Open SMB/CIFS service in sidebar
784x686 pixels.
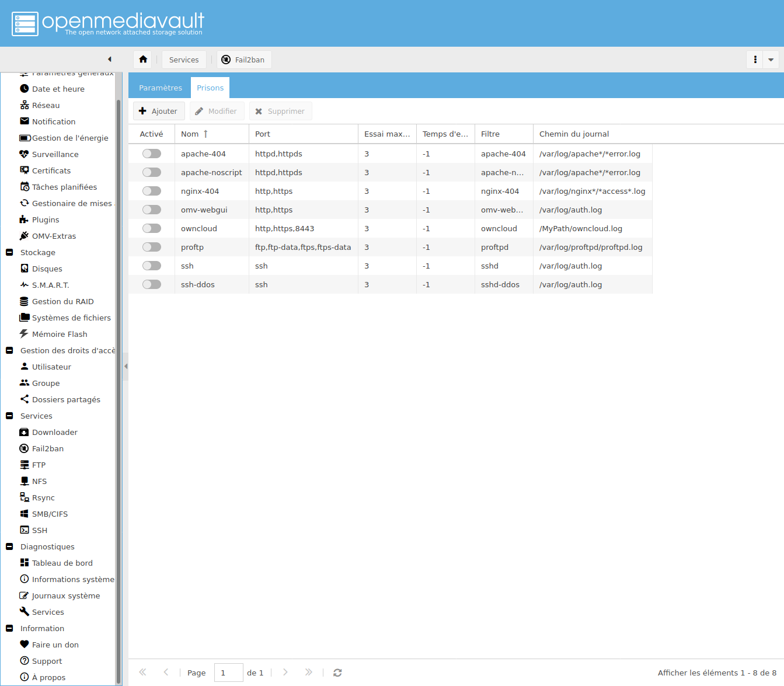click(x=50, y=514)
